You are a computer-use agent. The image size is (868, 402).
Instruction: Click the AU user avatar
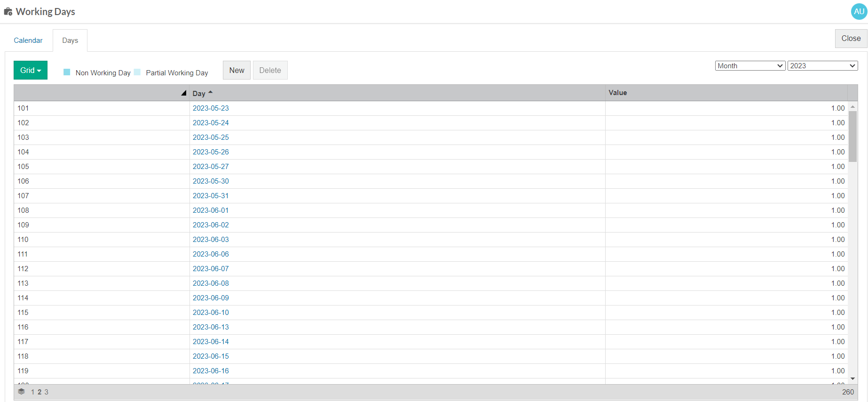[x=859, y=12]
